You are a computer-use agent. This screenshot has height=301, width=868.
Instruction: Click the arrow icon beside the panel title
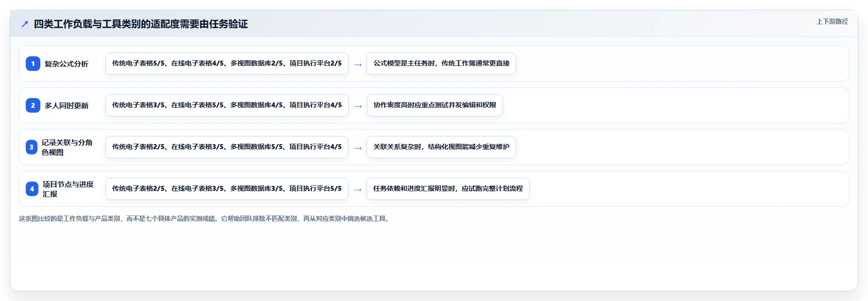pos(25,24)
